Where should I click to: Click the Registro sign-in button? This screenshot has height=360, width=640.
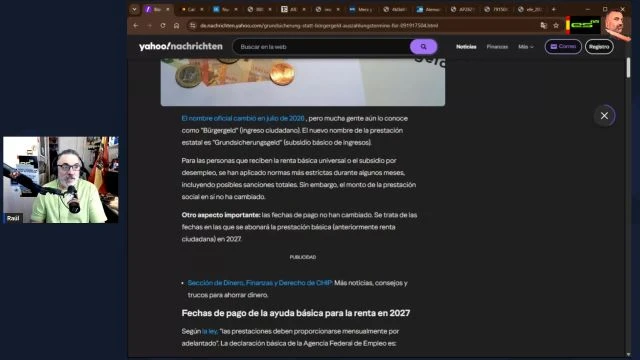coord(599,47)
